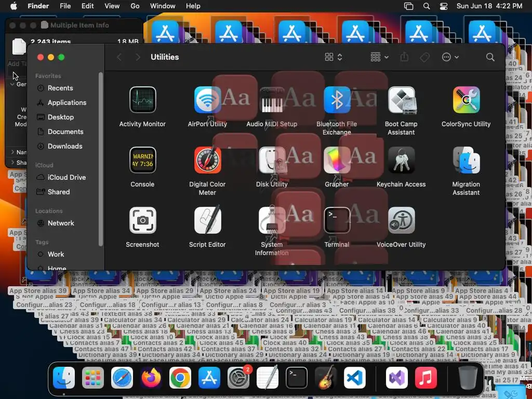The width and height of the screenshot is (532, 399).
Task: Open Terminal from the Dock
Action: [297, 378]
